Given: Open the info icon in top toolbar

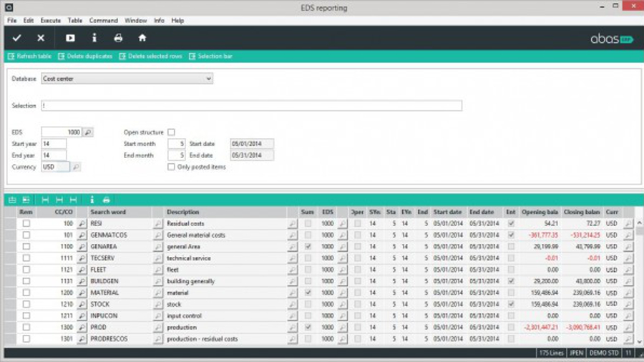Looking at the screenshot, I should point(94,38).
